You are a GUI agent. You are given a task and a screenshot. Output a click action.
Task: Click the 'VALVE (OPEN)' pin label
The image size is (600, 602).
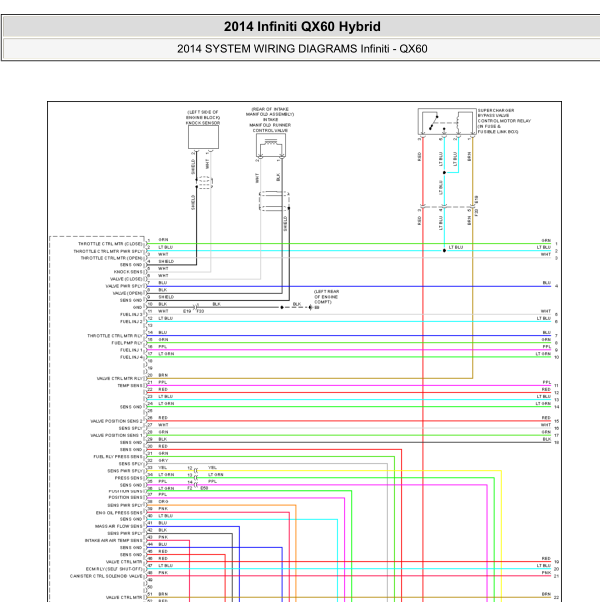pos(127,293)
